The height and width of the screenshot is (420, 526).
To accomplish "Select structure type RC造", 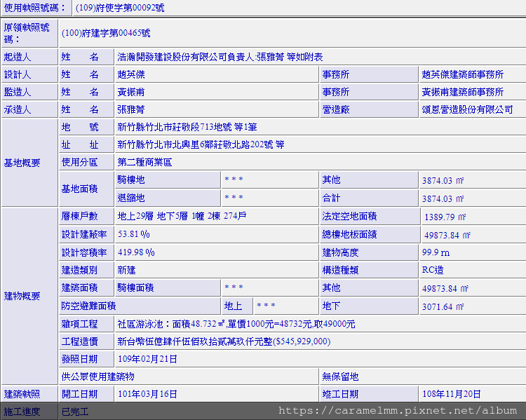I will point(433,270).
